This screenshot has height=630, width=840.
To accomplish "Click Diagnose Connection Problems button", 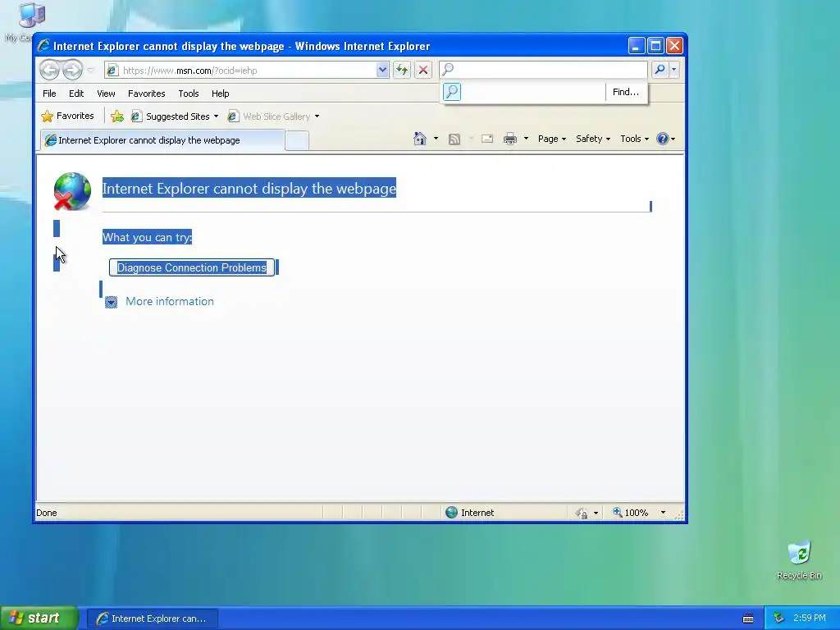I will (192, 268).
